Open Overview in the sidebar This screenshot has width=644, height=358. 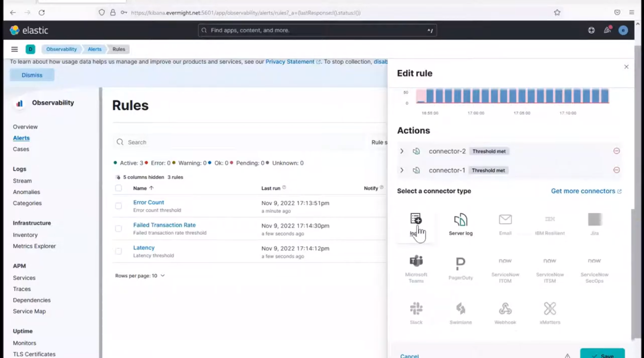[x=25, y=127]
